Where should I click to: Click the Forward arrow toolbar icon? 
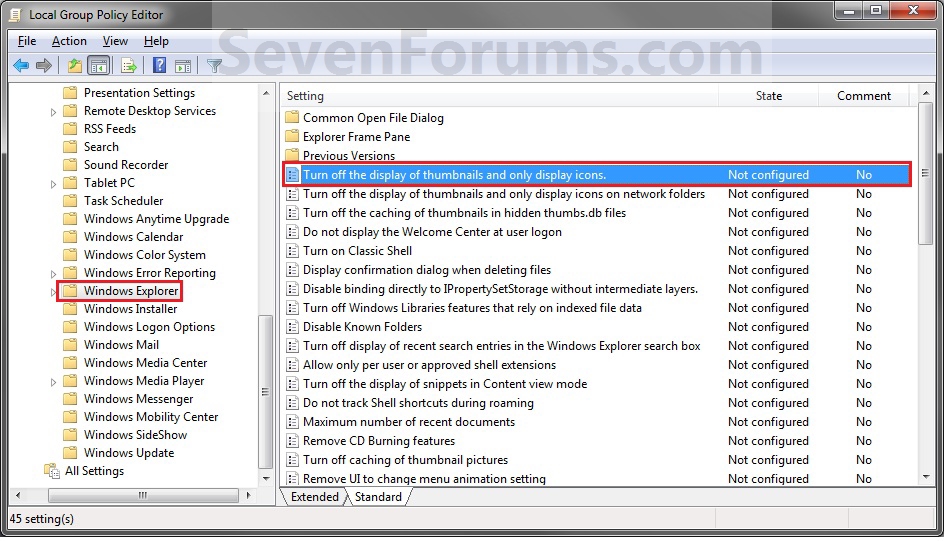(x=44, y=66)
